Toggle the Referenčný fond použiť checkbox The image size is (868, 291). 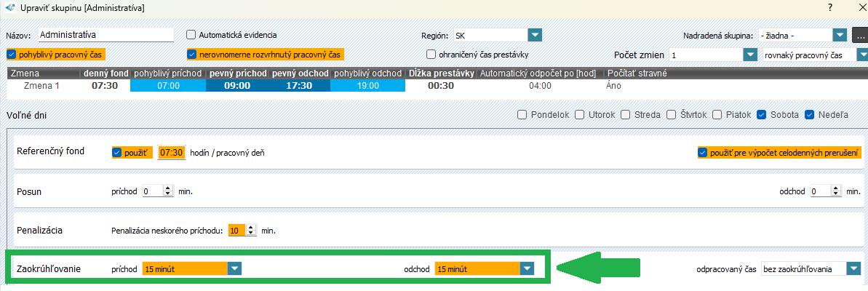pyautogui.click(x=118, y=153)
